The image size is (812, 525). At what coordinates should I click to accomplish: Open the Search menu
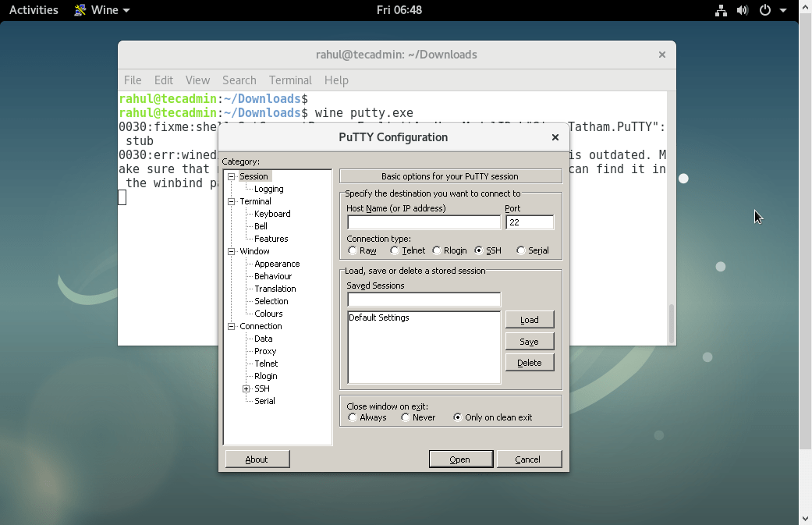[x=239, y=80]
